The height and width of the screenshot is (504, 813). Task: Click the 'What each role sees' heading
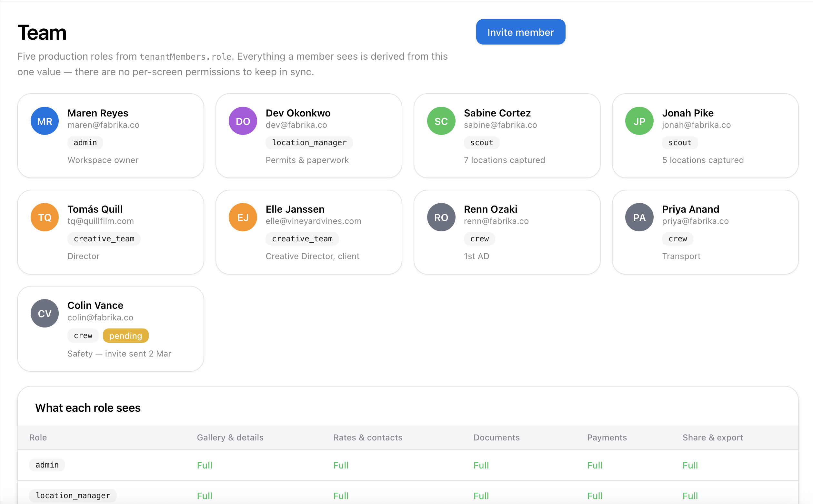88,408
